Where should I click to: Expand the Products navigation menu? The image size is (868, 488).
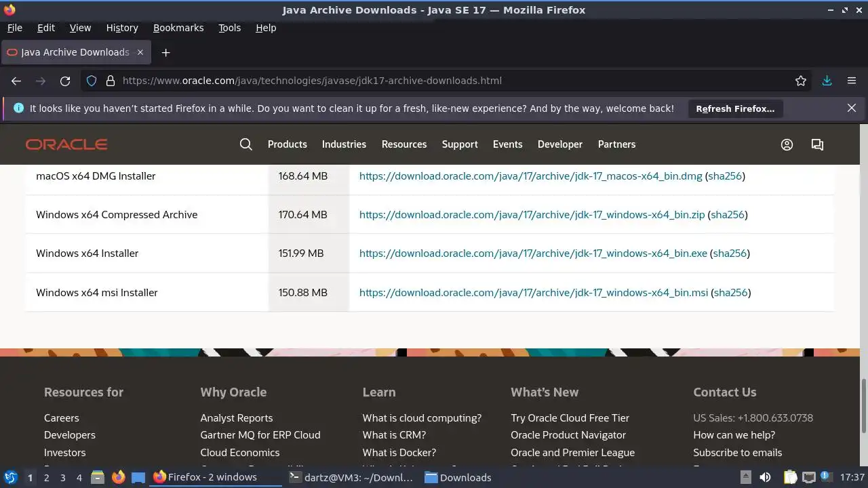pyautogui.click(x=288, y=144)
